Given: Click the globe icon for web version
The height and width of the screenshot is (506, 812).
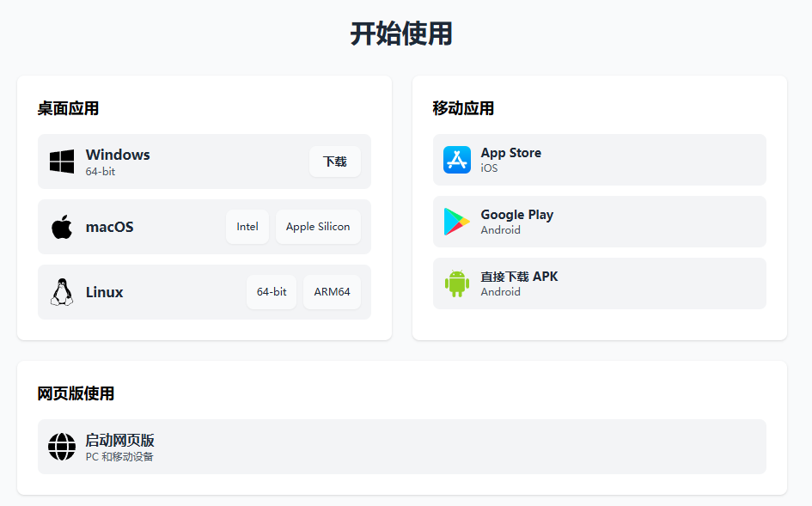Looking at the screenshot, I should 62,447.
